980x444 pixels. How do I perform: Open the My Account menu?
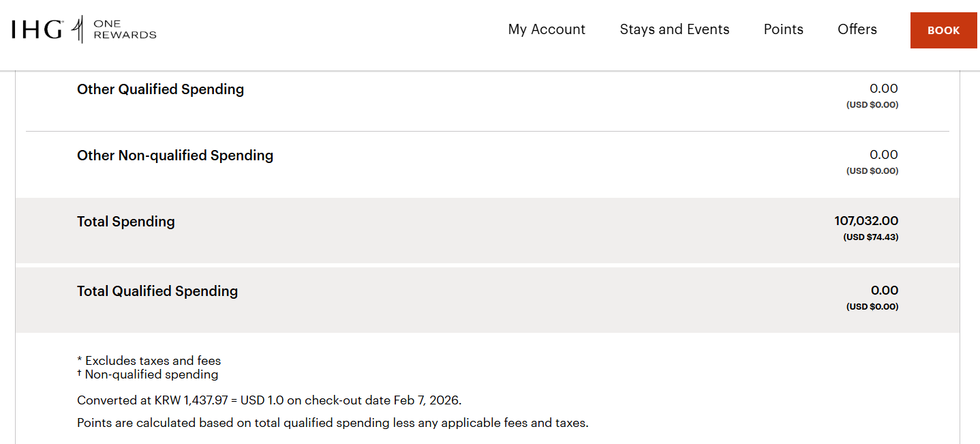coord(547,29)
